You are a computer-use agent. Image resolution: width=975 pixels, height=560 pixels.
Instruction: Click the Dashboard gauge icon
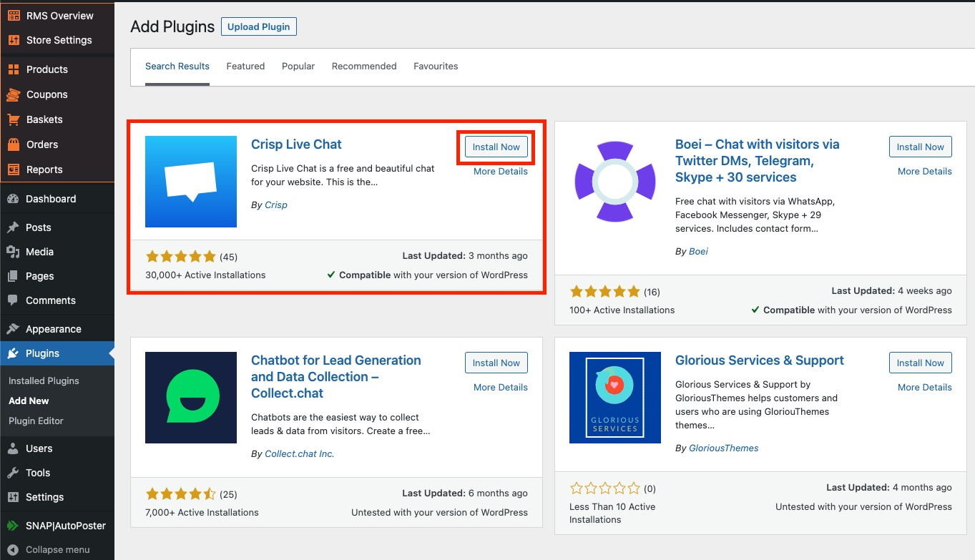pyautogui.click(x=13, y=199)
